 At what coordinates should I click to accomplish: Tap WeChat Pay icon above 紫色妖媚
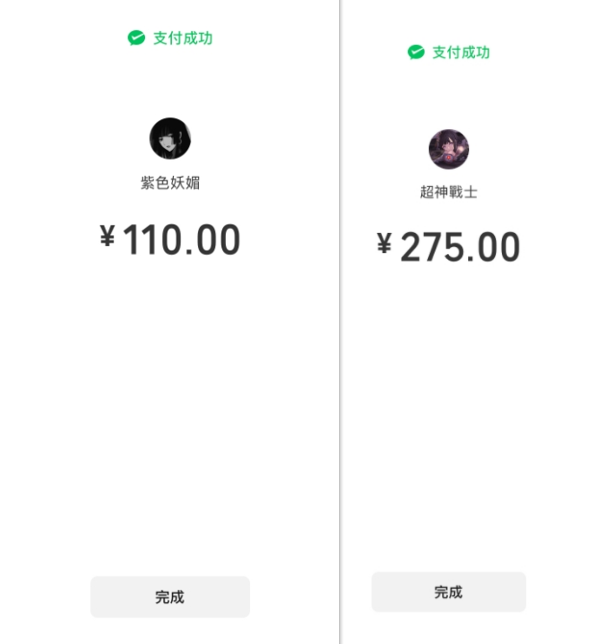click(136, 38)
